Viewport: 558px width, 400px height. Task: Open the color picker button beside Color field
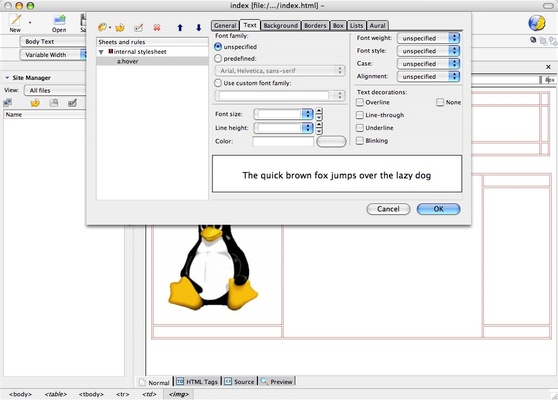tap(331, 141)
